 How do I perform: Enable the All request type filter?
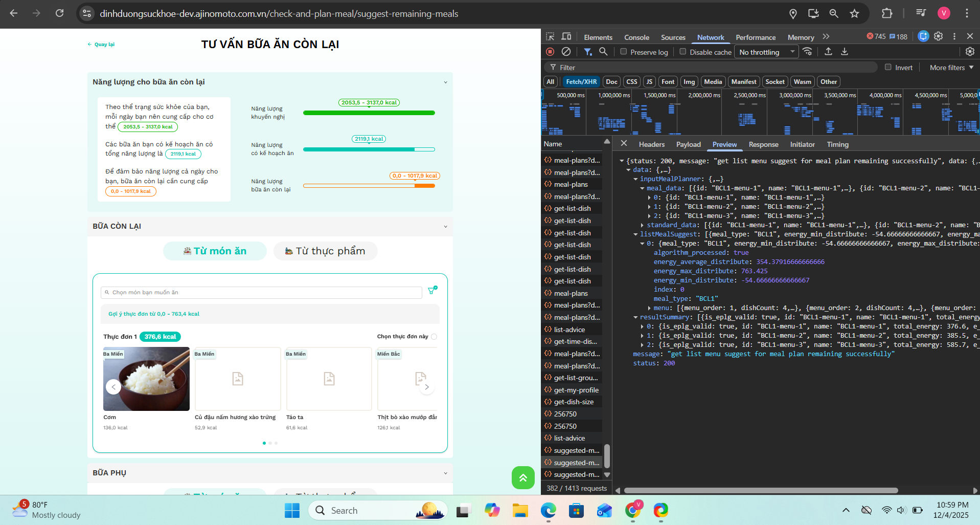pyautogui.click(x=550, y=82)
